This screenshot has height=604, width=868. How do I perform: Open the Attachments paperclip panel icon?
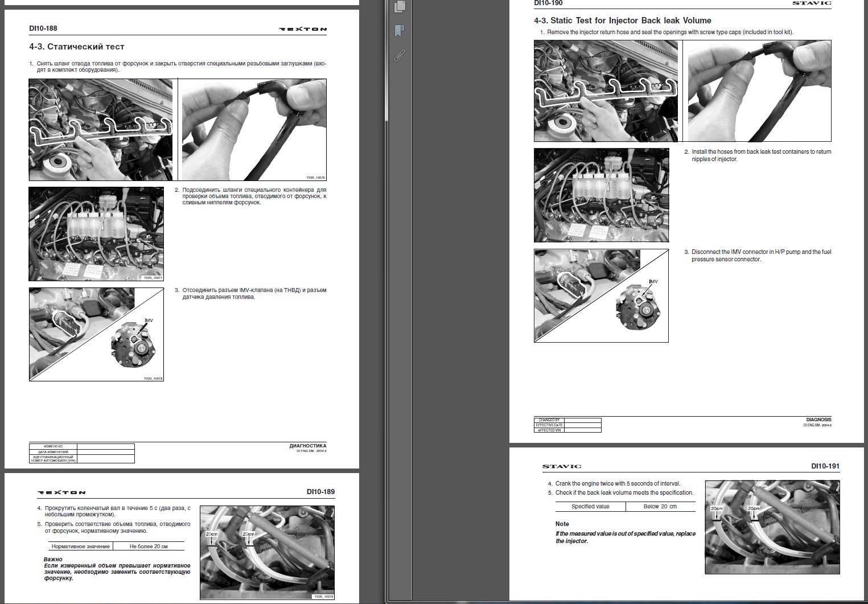tap(400, 55)
